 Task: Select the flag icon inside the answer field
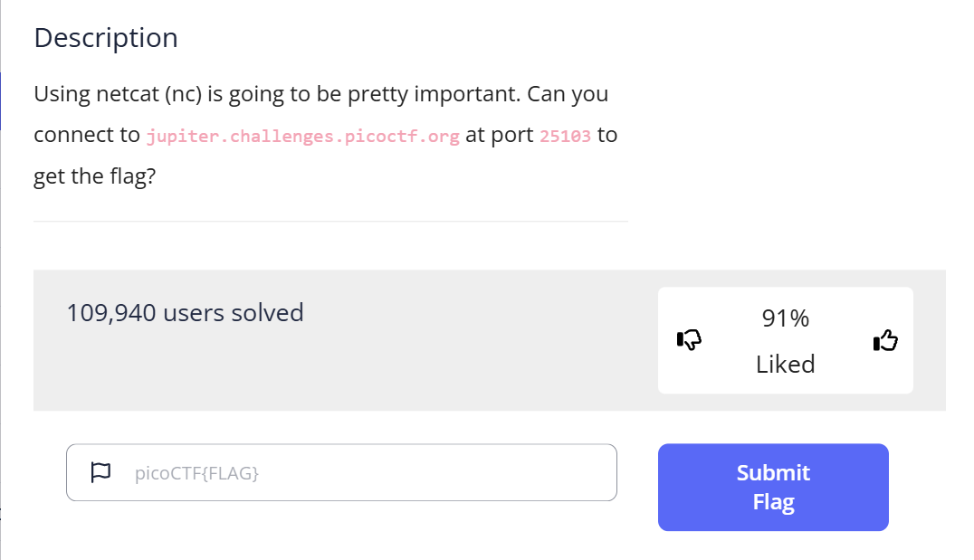coord(100,471)
